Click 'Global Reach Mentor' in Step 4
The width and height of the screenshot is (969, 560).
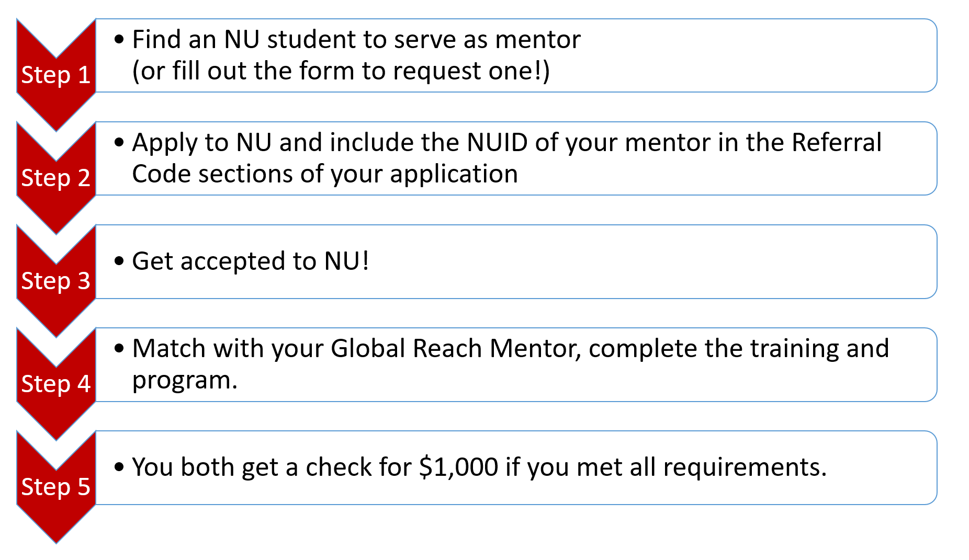tap(456, 349)
